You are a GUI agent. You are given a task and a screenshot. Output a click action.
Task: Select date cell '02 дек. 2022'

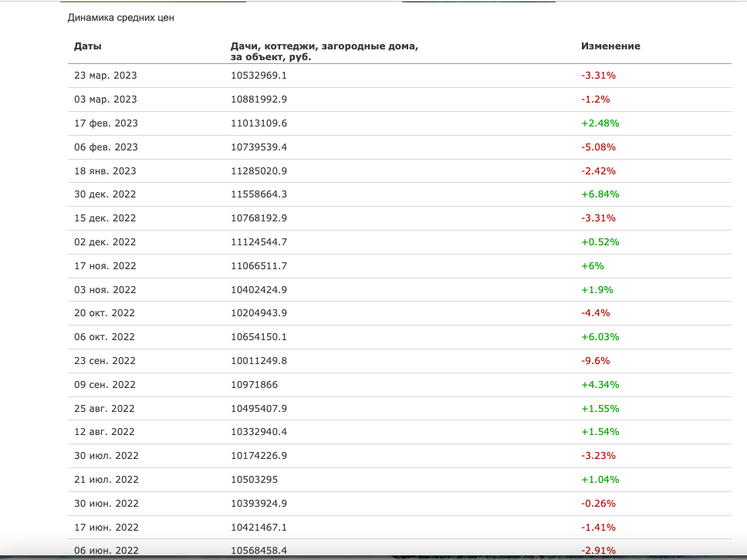coord(105,241)
